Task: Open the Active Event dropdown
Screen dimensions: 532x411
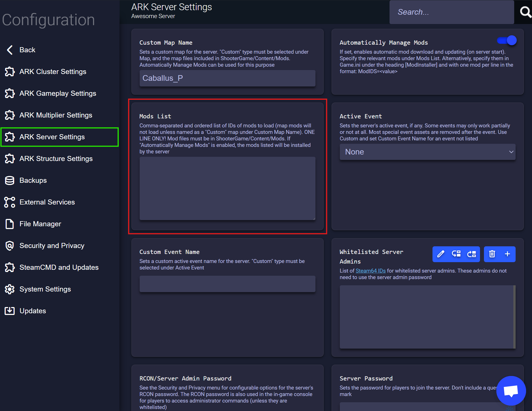Action: pyautogui.click(x=427, y=152)
